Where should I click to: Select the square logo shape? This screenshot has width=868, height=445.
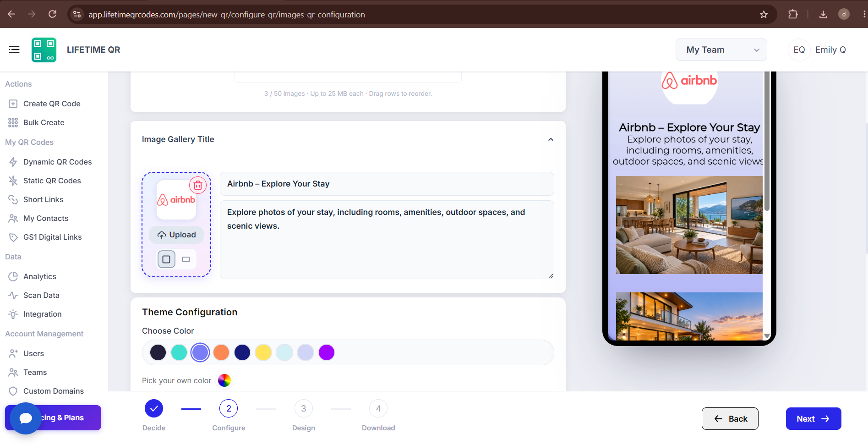tap(166, 259)
